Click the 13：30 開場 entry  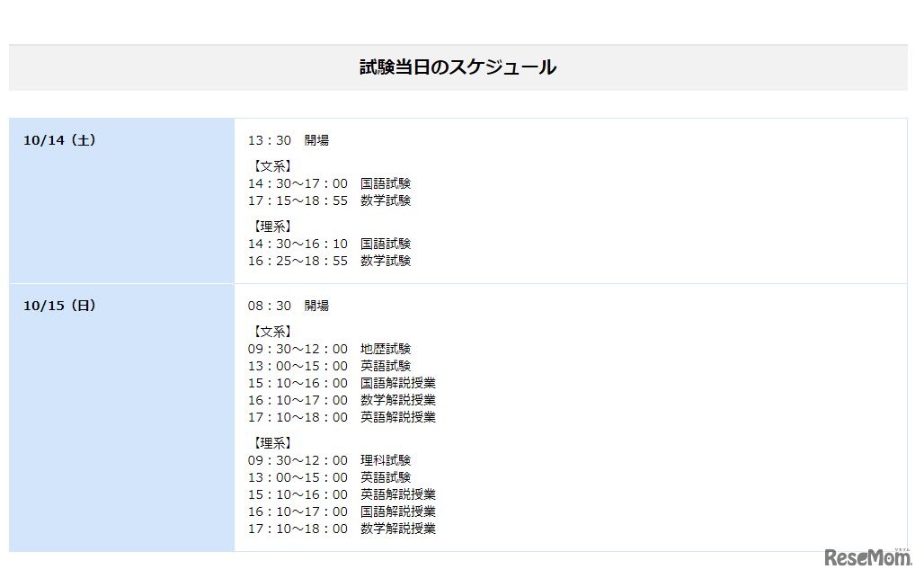(x=289, y=139)
